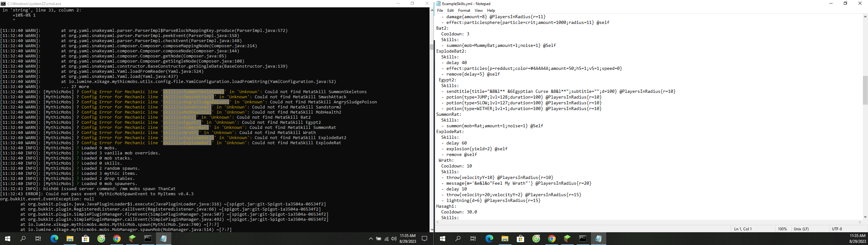Open Notepad View menu
This screenshot has height=245, width=868.
tap(479, 11)
